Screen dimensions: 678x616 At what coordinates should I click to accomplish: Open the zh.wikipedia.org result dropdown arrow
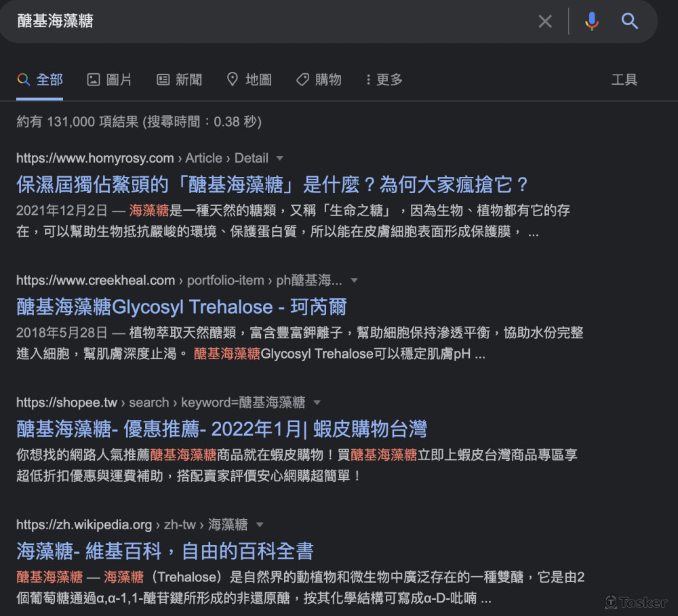pos(260,525)
